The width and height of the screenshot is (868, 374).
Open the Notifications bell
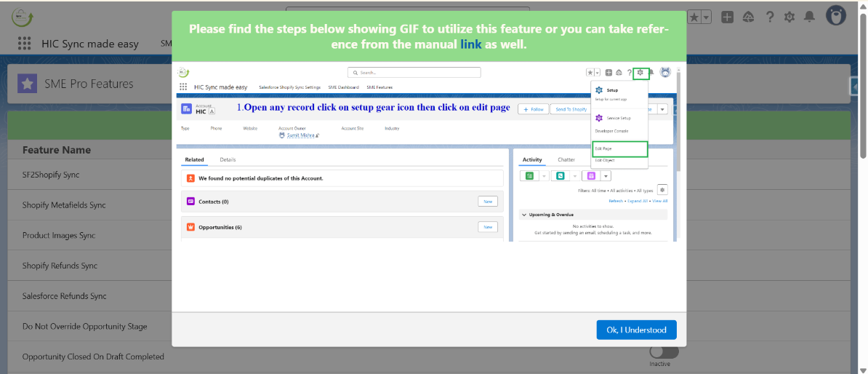tap(810, 17)
